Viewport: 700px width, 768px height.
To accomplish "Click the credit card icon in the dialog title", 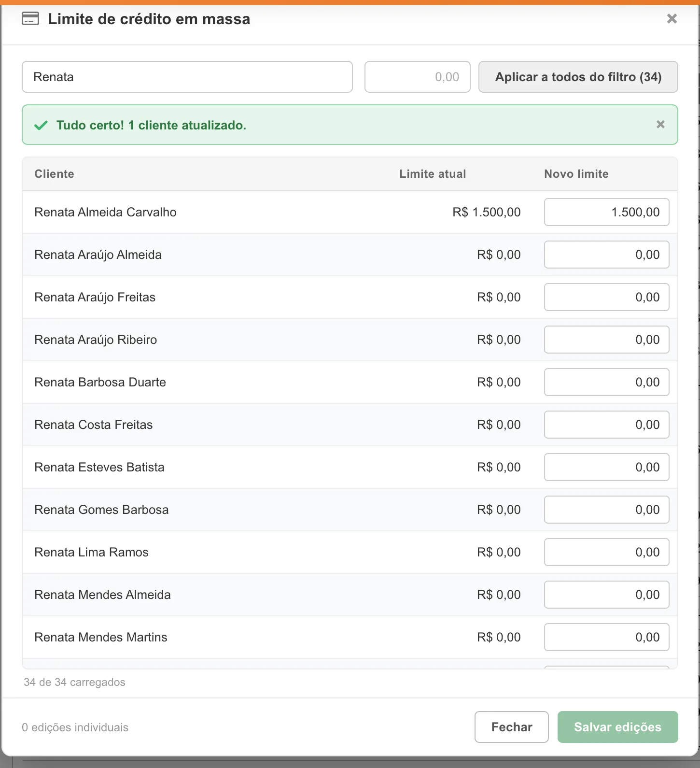I will (30, 19).
